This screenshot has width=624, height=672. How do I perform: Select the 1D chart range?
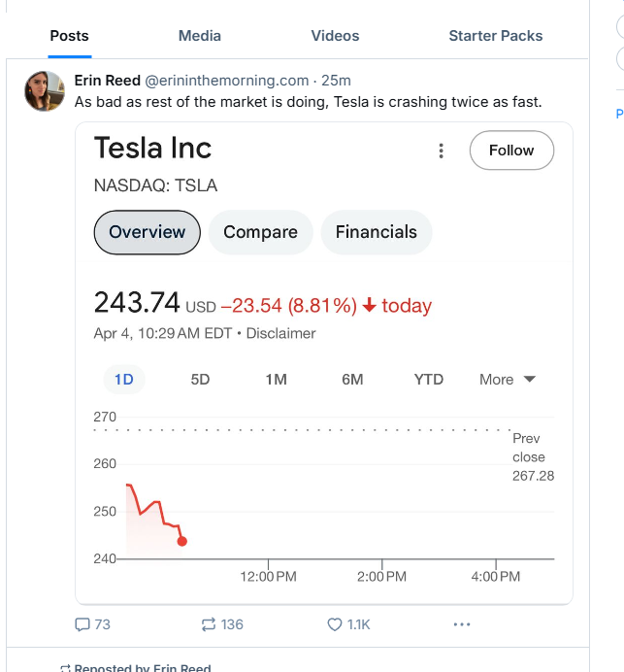124,380
